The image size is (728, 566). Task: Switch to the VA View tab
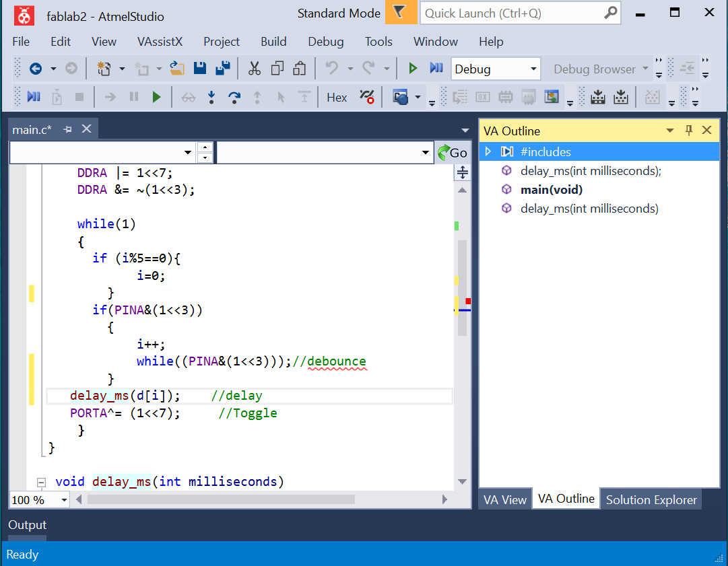(x=504, y=499)
